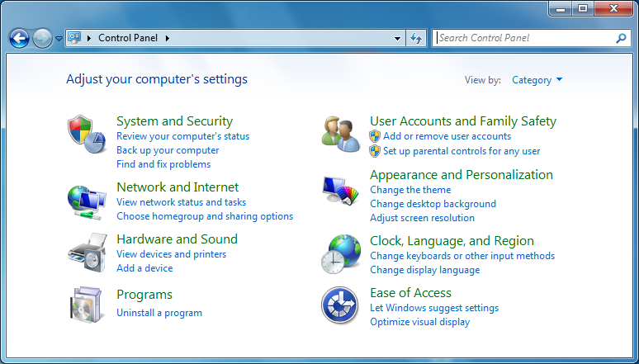639x364 pixels.
Task: Click the Clock, Language, and Region icon
Action: [x=340, y=253]
